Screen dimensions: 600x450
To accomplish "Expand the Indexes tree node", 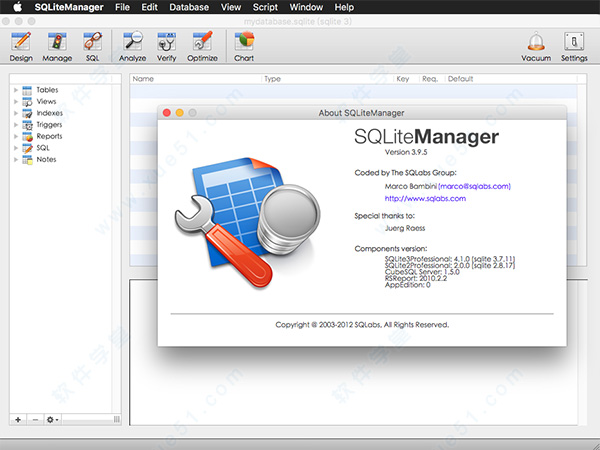I will tap(16, 113).
